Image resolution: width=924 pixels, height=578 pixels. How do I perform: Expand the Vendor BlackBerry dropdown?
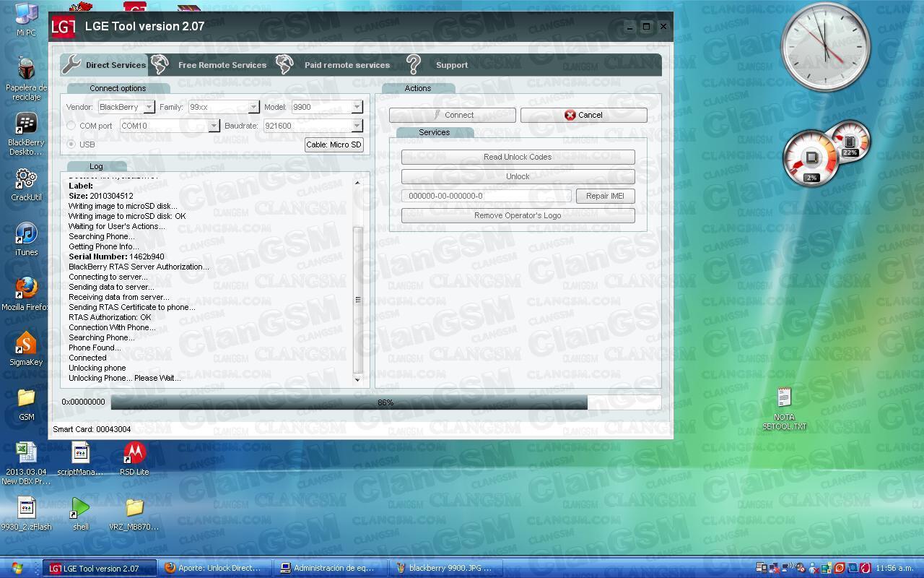click(x=149, y=107)
